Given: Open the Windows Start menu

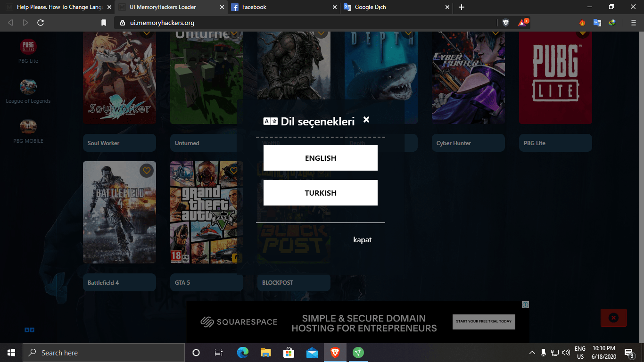Looking at the screenshot, I should point(11,353).
